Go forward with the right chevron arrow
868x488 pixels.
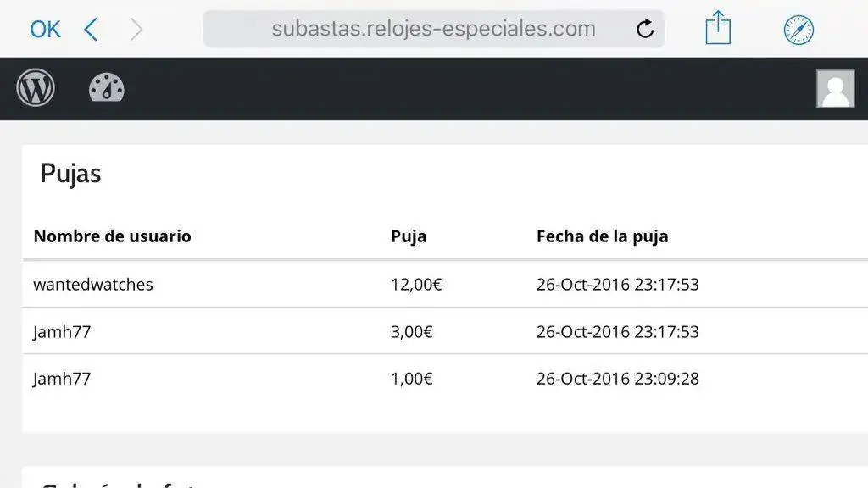pos(136,30)
